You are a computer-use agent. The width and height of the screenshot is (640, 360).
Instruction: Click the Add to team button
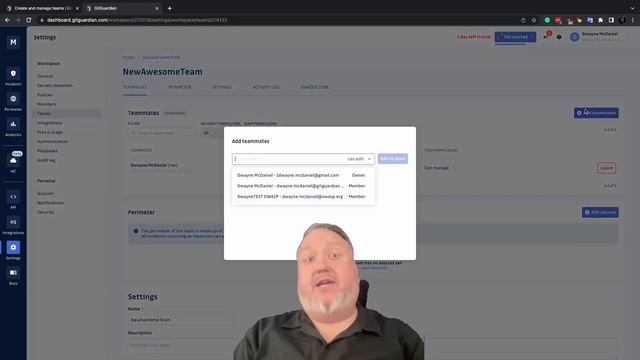click(393, 158)
